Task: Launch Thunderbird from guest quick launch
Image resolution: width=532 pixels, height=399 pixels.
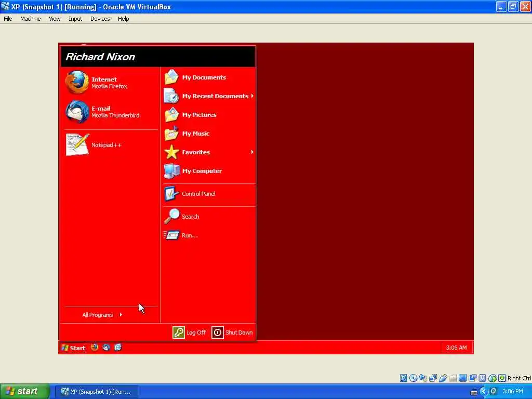Action: pos(106,347)
